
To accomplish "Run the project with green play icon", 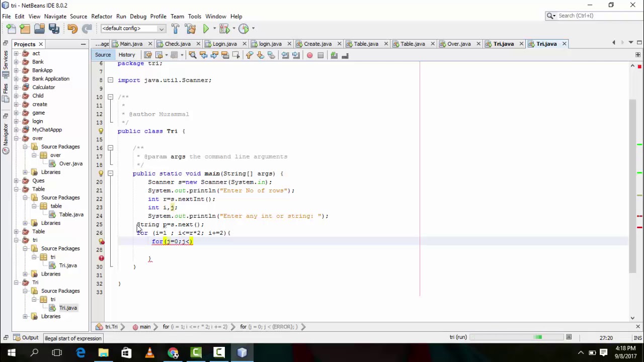I will coord(206,29).
